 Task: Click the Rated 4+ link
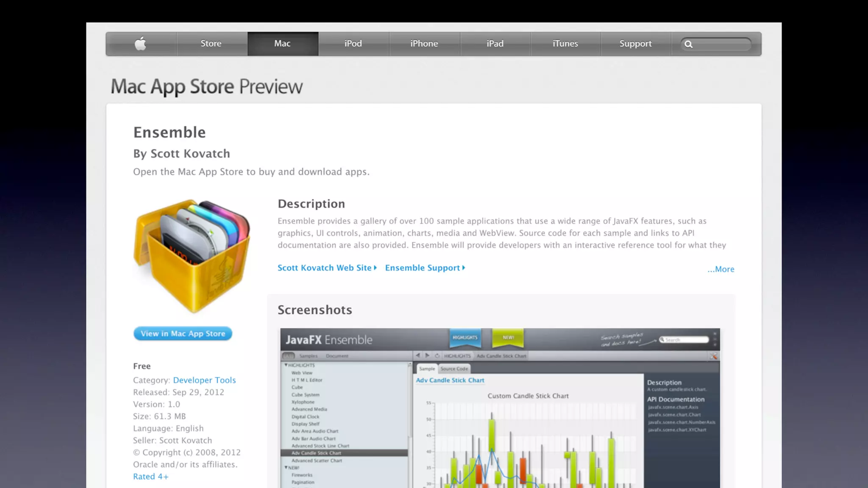tap(151, 477)
